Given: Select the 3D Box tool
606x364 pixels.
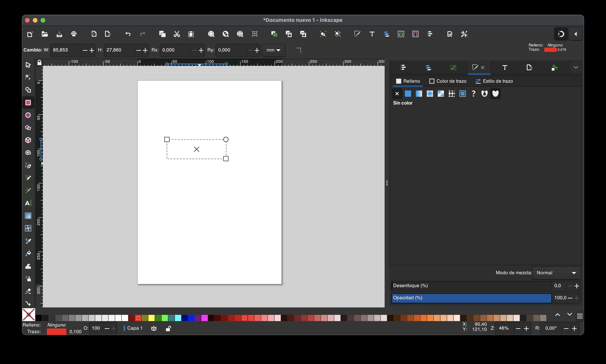Looking at the screenshot, I should tap(28, 140).
